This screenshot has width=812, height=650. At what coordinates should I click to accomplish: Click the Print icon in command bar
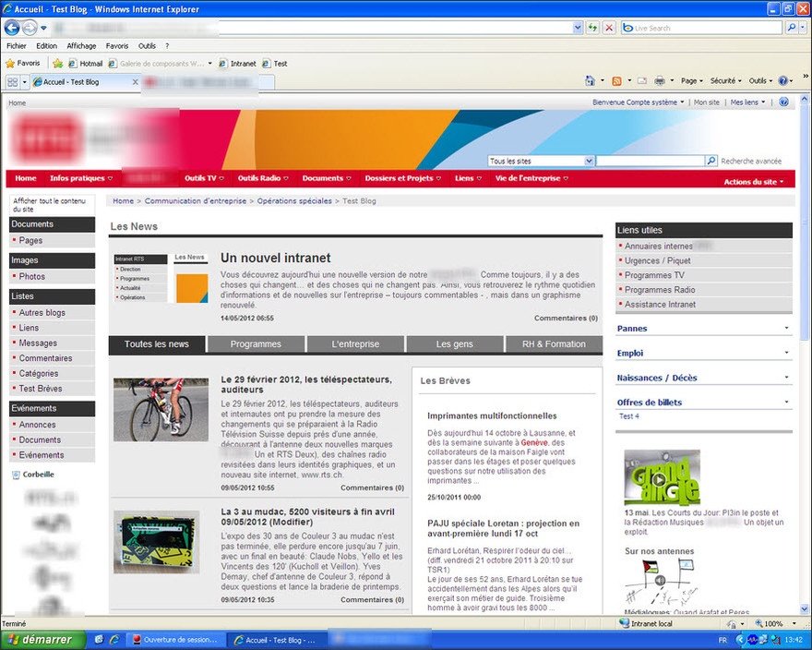pyautogui.click(x=660, y=81)
